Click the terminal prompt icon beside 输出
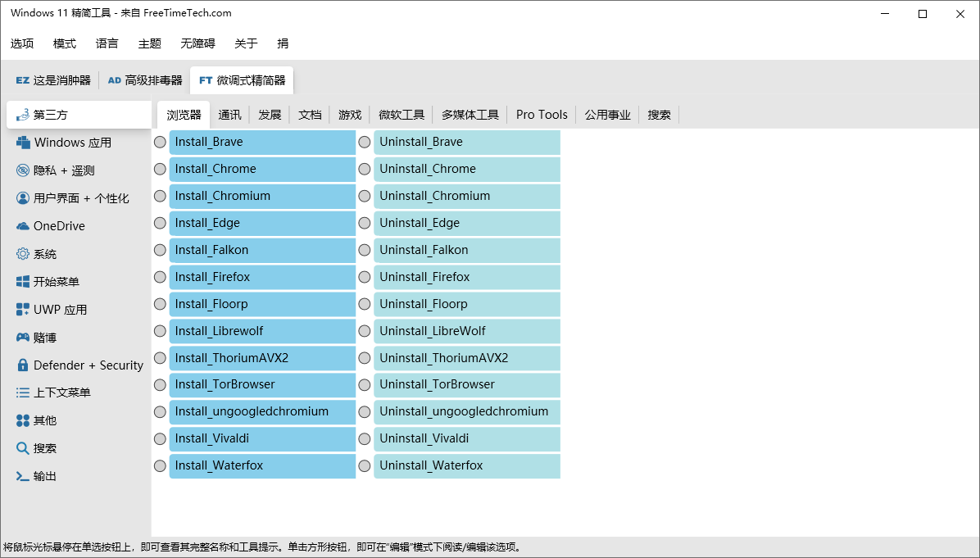Image resolution: width=980 pixels, height=558 pixels. click(23, 476)
